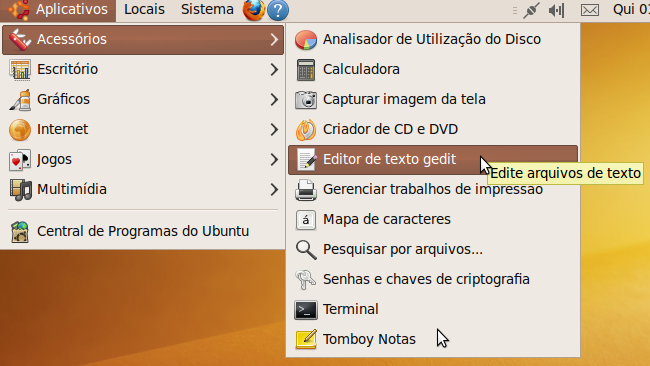Click the Ubuntu Software Center bag icon
650x366 pixels.
[19, 232]
